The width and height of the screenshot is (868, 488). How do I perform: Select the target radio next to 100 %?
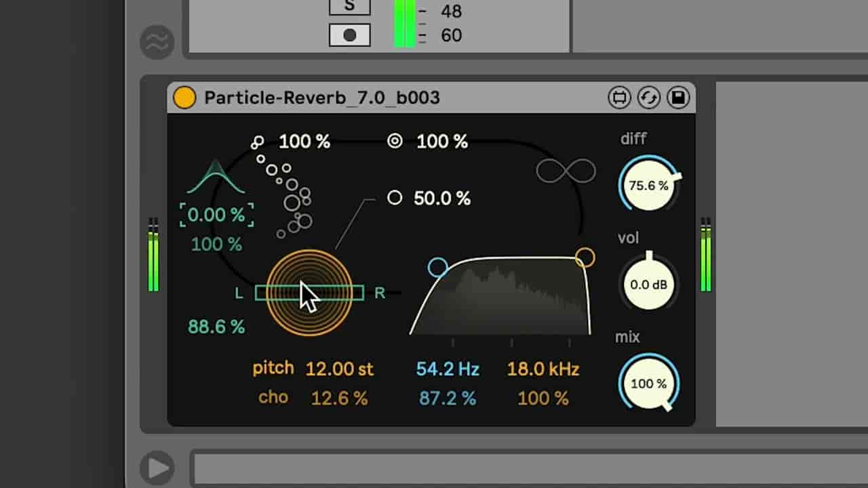(395, 142)
